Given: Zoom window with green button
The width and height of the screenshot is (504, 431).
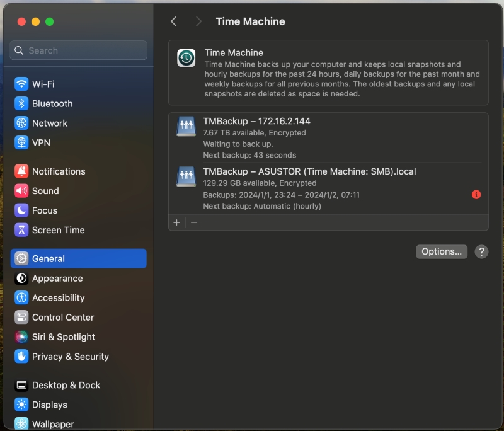Looking at the screenshot, I should [x=50, y=21].
